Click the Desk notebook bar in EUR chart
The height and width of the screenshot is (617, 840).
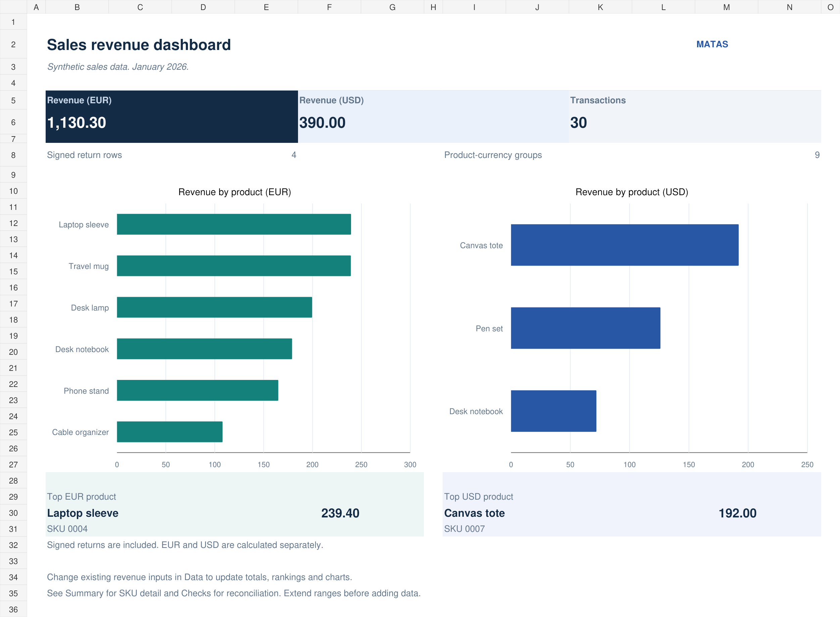pyautogui.click(x=204, y=349)
